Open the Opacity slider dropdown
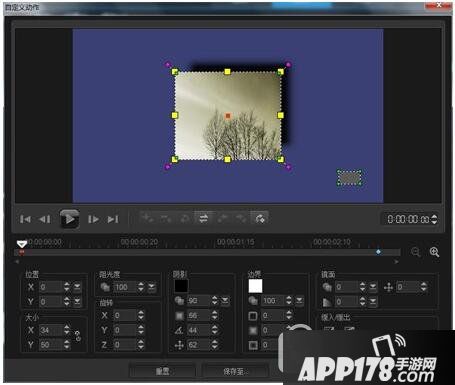The width and height of the screenshot is (455, 385). pyautogui.click(x=152, y=287)
